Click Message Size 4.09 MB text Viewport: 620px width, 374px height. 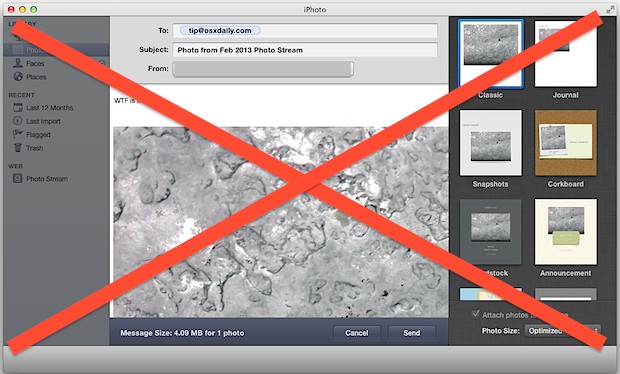click(x=182, y=333)
